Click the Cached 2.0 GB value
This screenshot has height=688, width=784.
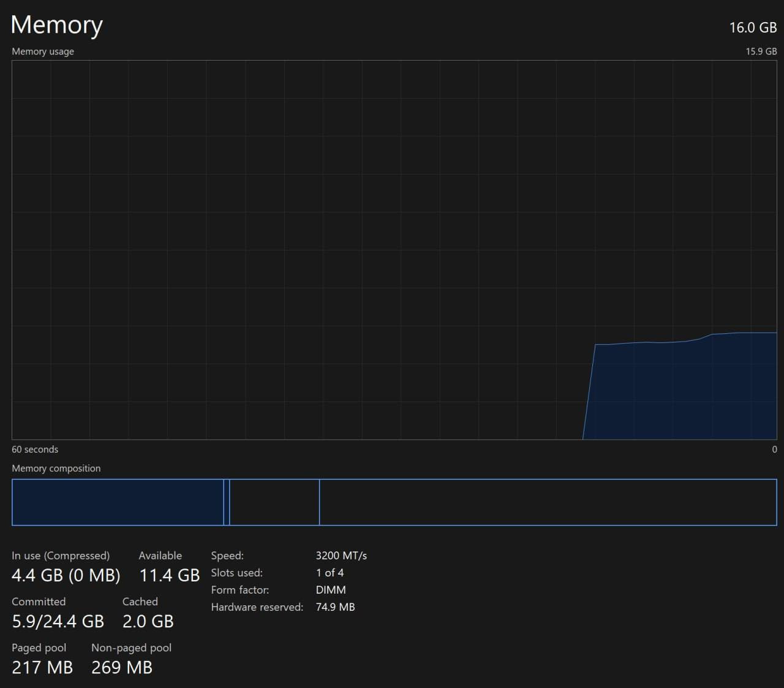coord(148,621)
